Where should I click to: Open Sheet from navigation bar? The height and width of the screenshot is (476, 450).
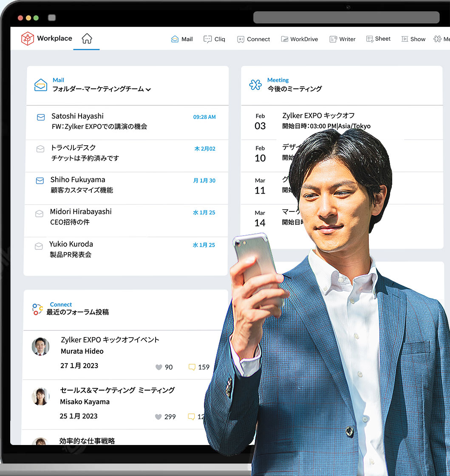(378, 39)
